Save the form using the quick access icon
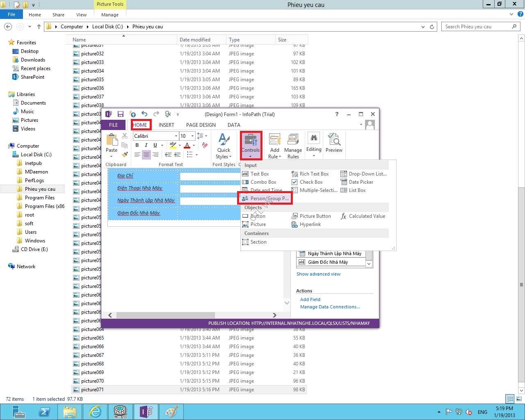This screenshot has height=420, width=525. click(x=121, y=114)
